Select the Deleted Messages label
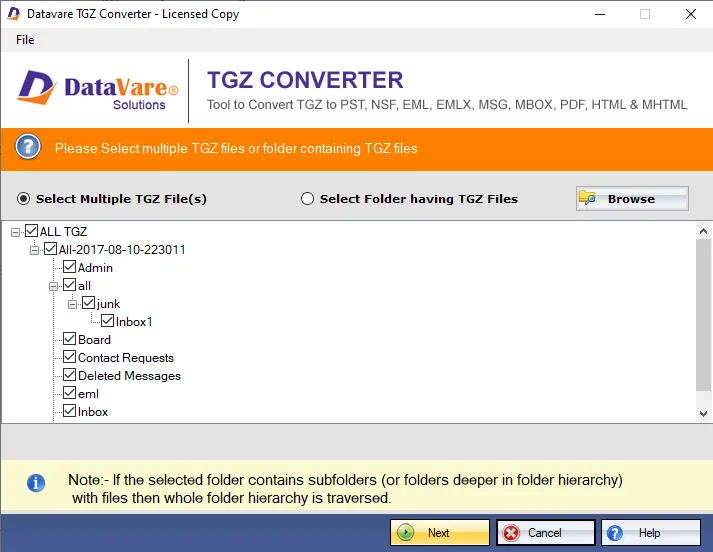 pyautogui.click(x=130, y=376)
